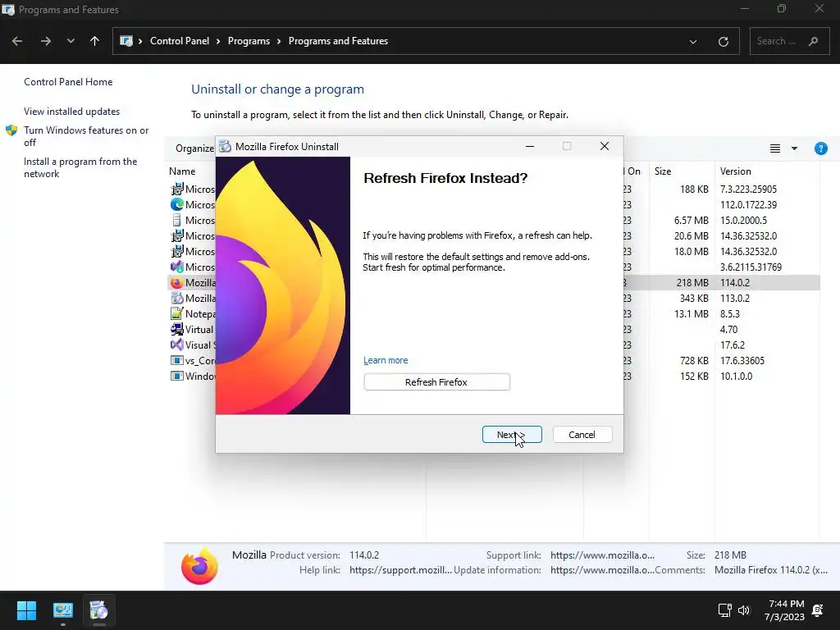
Task: Open the More view options dropdown arrow
Action: point(794,148)
